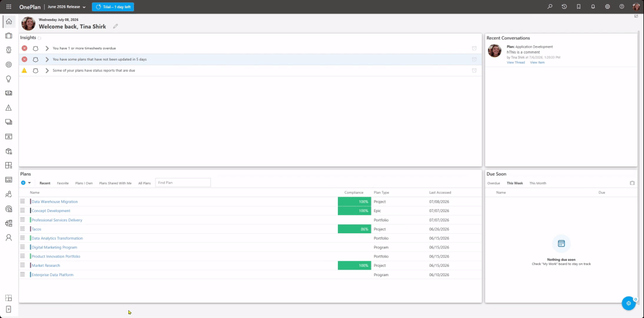The width and height of the screenshot is (644, 318).
Task: Open the briefcase portfolio icon in sidebar
Action: click(x=9, y=36)
